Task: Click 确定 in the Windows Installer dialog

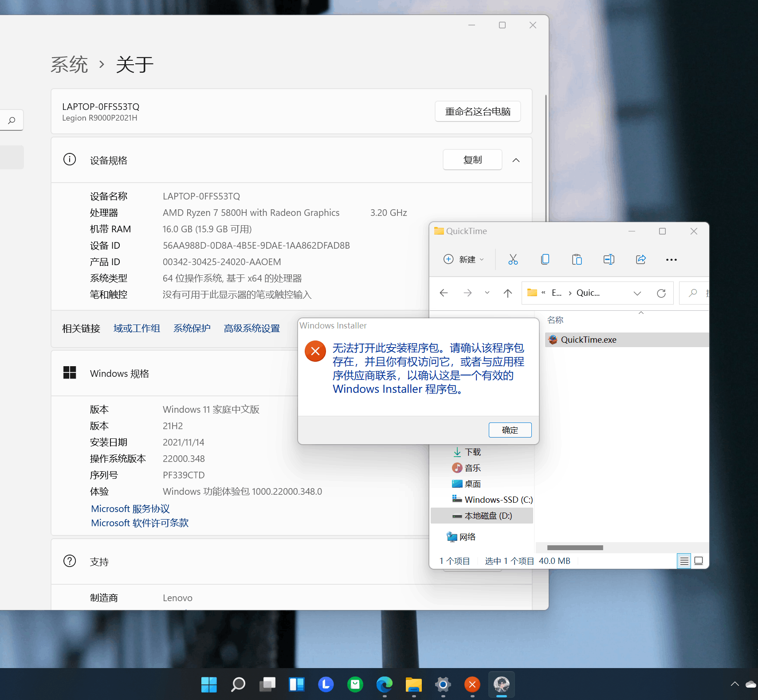Action: 510,430
